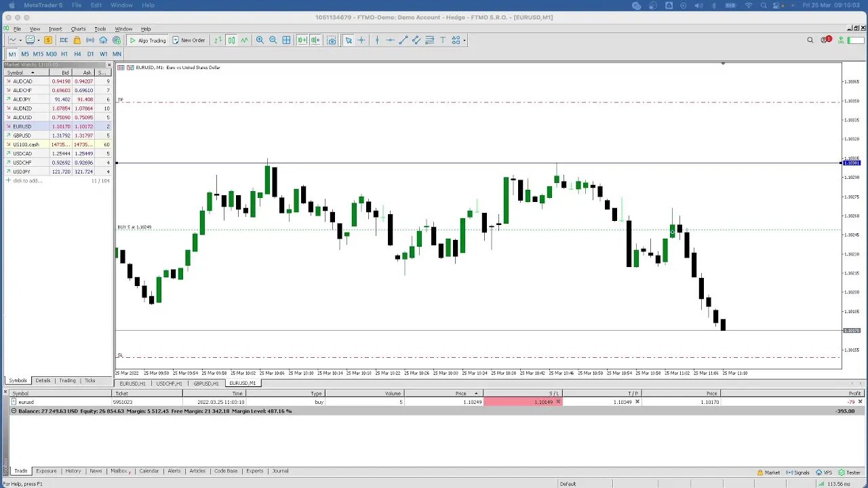Switch to Details tab in Market Watch

(43, 380)
